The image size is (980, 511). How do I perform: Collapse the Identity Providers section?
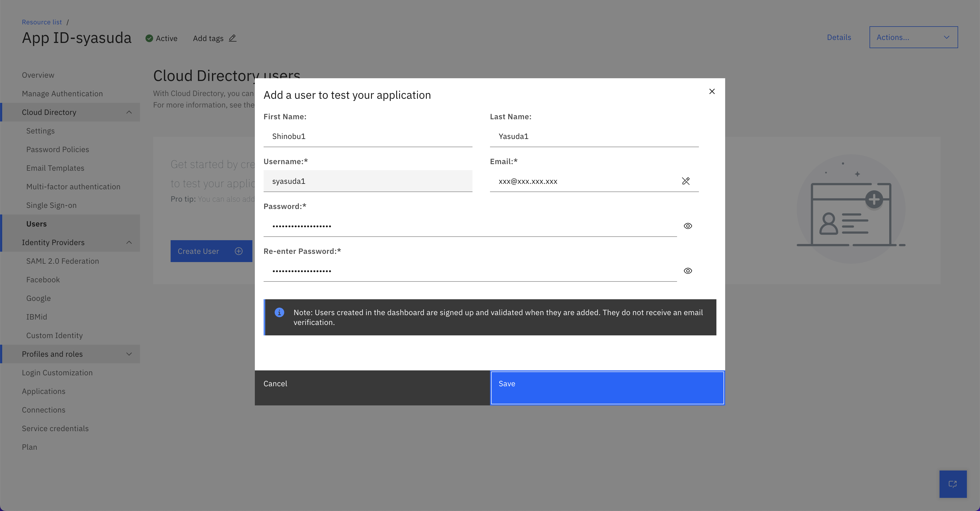[129, 242]
